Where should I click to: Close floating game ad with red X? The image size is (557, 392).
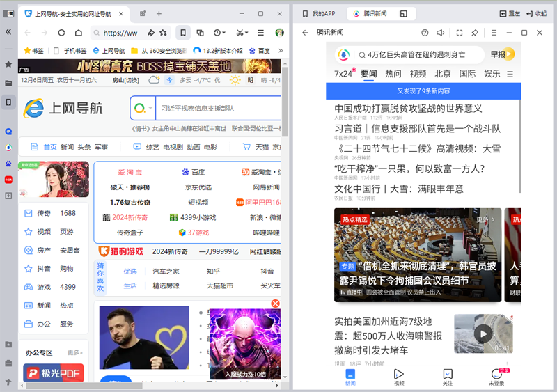pyautogui.click(x=275, y=304)
